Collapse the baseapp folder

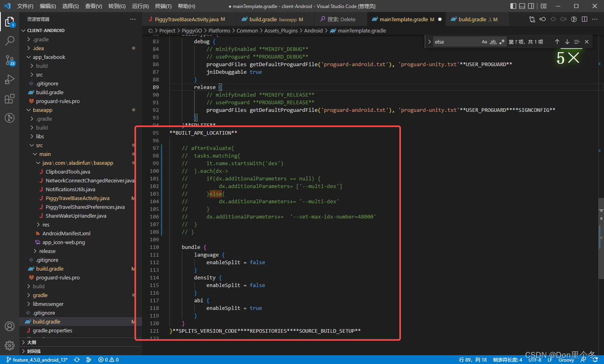click(x=42, y=110)
